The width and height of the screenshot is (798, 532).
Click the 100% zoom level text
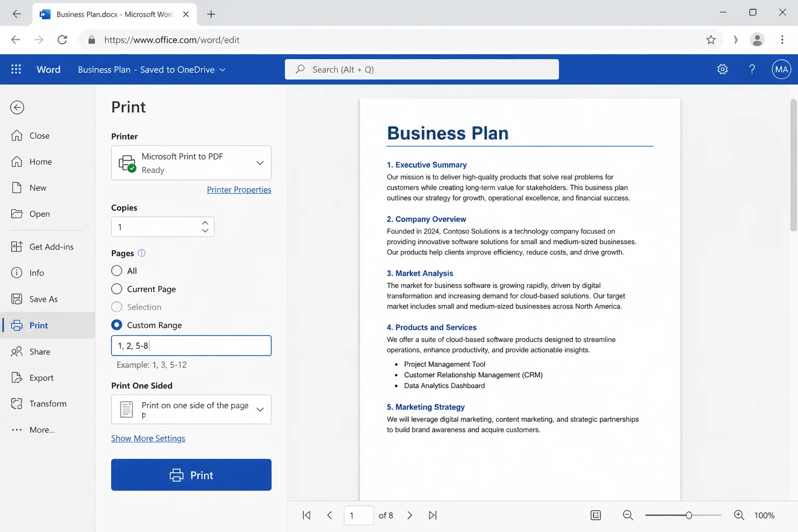pos(764,515)
